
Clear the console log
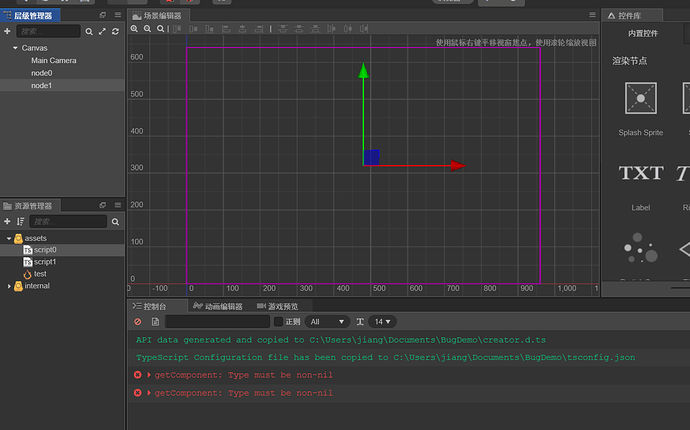pos(138,322)
